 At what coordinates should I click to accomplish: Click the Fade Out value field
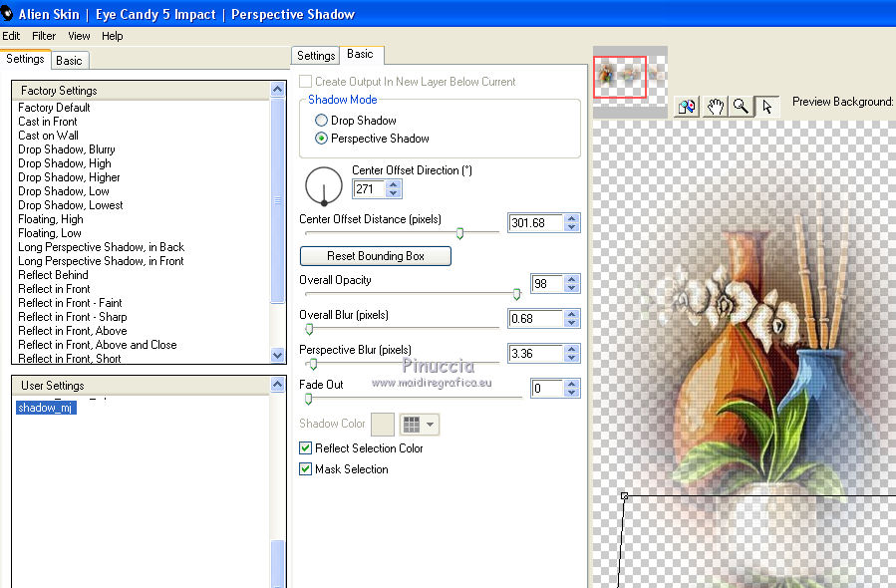pyautogui.click(x=547, y=389)
